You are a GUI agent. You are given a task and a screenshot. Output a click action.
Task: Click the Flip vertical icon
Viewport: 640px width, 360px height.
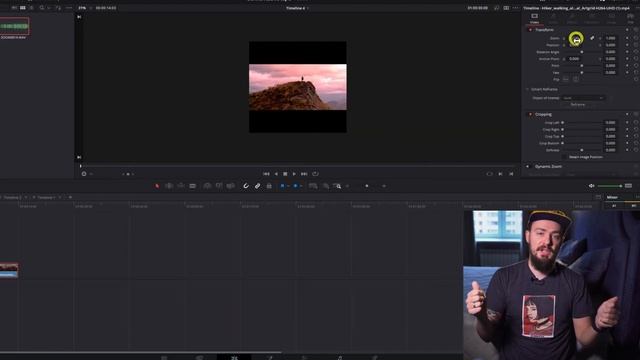[x=576, y=79]
